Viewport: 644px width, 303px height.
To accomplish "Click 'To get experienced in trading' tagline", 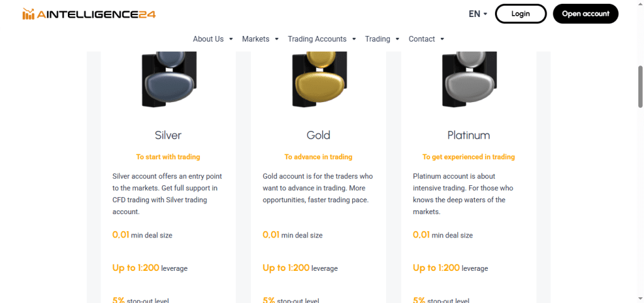I will 469,157.
